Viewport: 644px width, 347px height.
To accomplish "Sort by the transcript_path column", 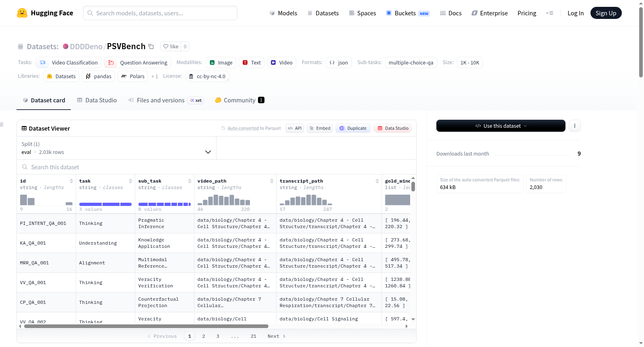I will [377, 181].
